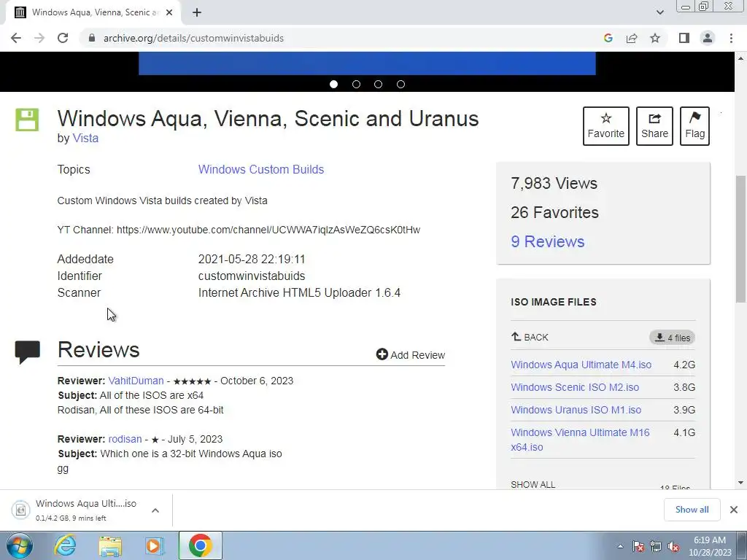Open uploader Vista's profile link
Screen dimensions: 747x560
coord(85,138)
